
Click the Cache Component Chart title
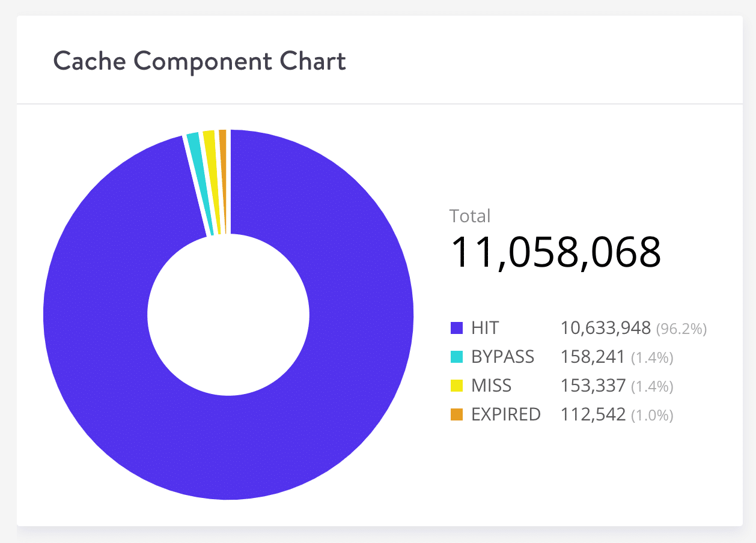point(200,61)
